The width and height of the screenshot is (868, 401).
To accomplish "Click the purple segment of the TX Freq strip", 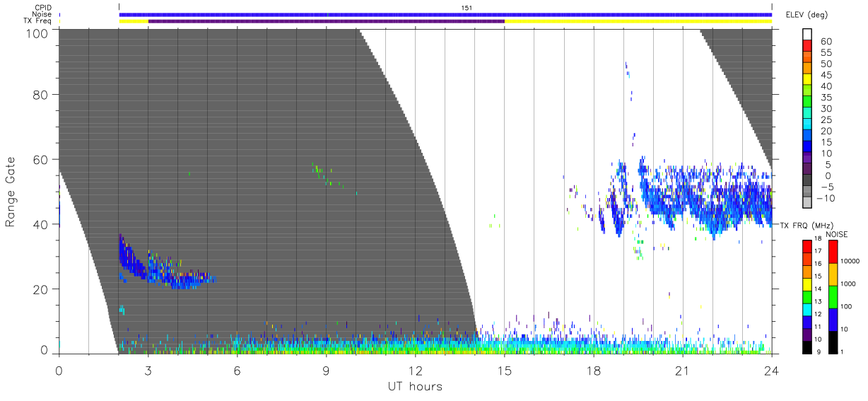I will pyautogui.click(x=326, y=21).
